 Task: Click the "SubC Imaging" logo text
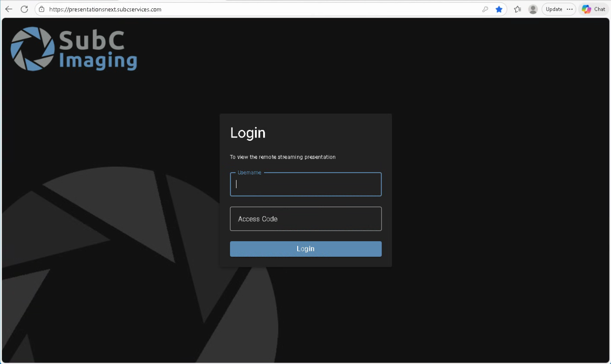click(x=98, y=51)
